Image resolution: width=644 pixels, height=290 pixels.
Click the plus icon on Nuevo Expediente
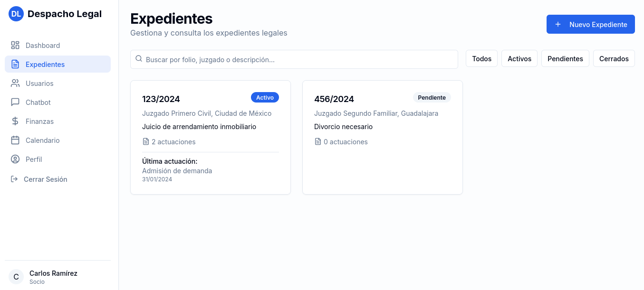coord(558,24)
